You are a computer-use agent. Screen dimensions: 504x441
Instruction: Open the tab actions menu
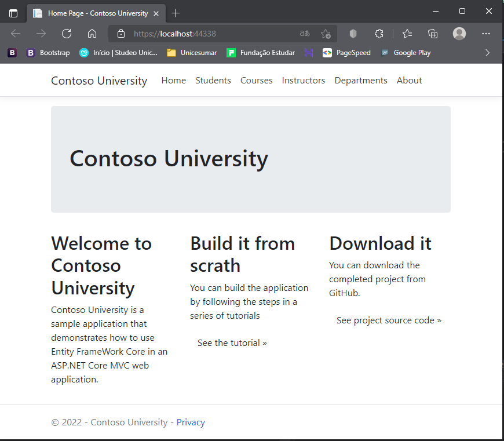pos(13,12)
